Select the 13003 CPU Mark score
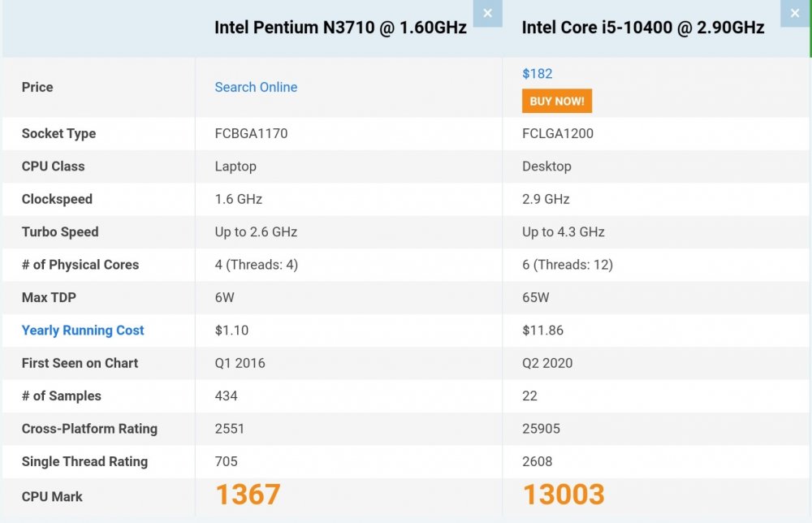This screenshot has width=812, height=523. [564, 495]
